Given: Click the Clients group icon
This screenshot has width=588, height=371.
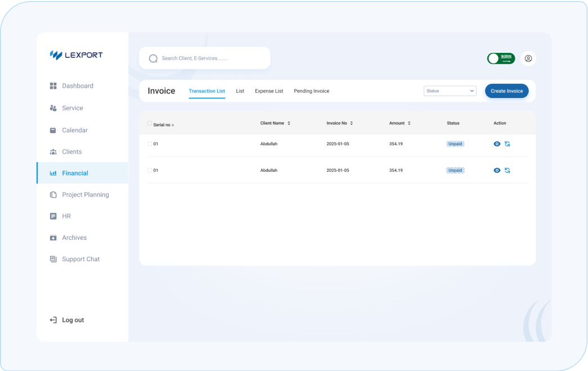Looking at the screenshot, I should 53,152.
